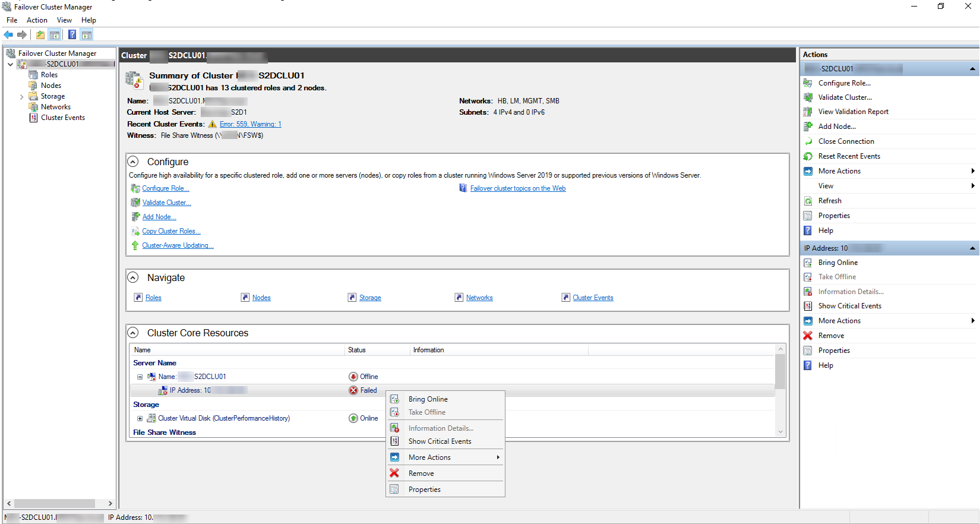The width and height of the screenshot is (980, 524).
Task: Expand the Cluster Virtual Disk row
Action: click(x=140, y=418)
